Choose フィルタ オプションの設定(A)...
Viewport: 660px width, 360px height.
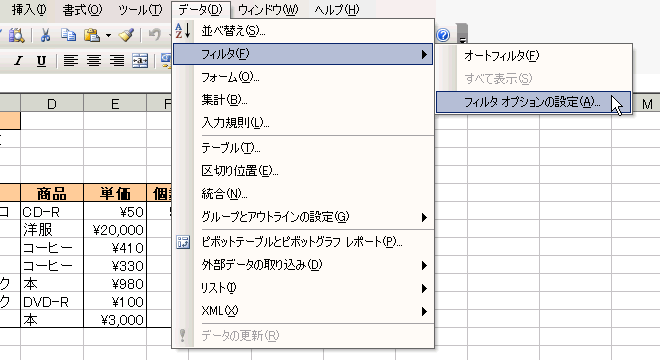(x=534, y=102)
